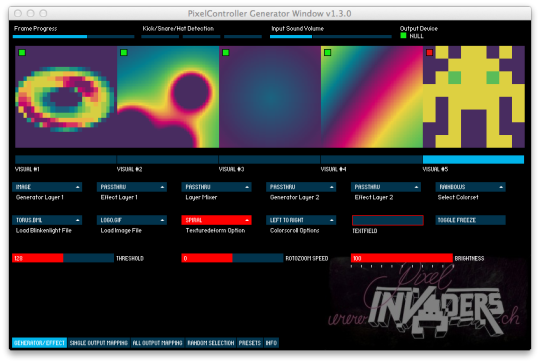Toggle the red square on the invader preview
Viewport: 540px width, 363px height.
[x=429, y=53]
